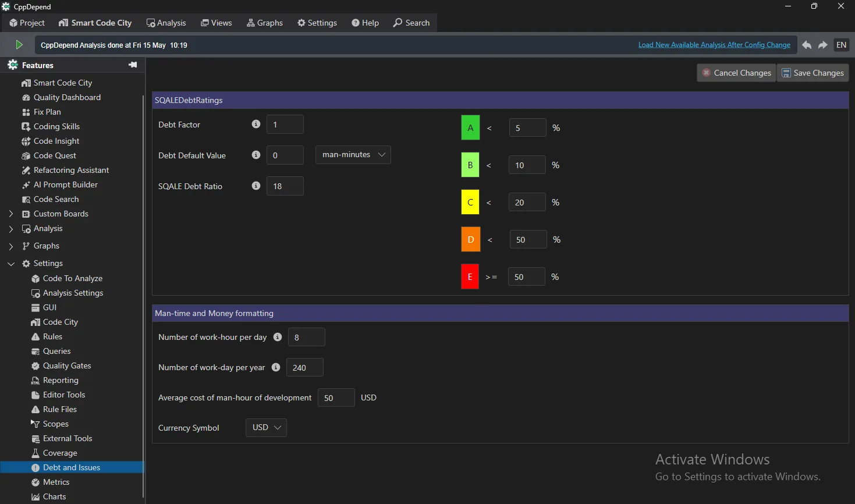Click the SQALE Debt Ratio input field
Viewport: 855px width, 504px height.
[x=285, y=186]
